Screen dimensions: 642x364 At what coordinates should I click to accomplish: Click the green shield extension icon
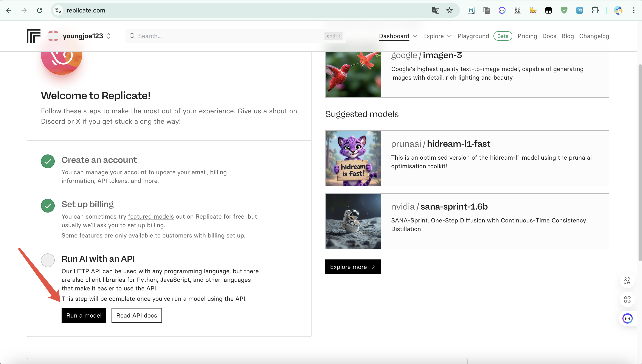point(564,10)
